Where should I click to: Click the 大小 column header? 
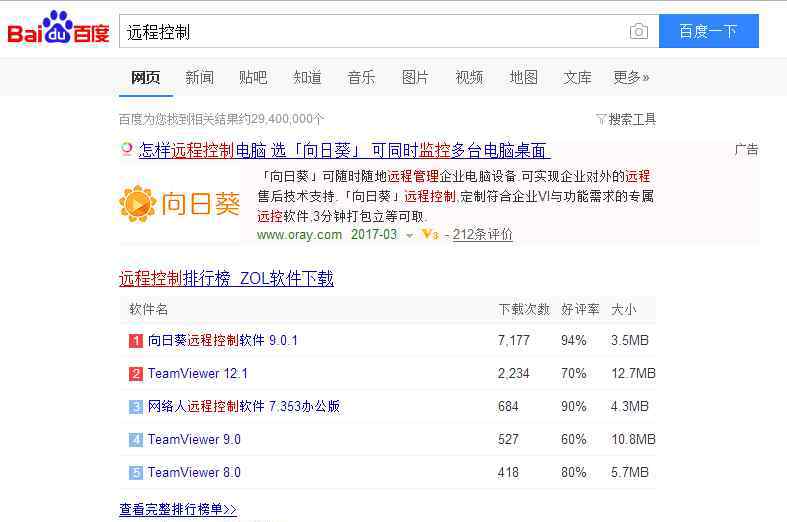(x=623, y=309)
